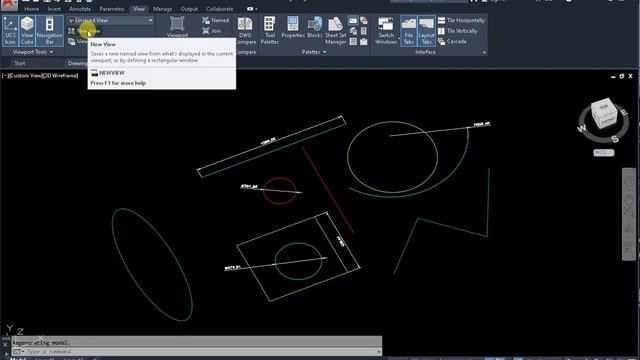640x360 pixels.
Task: Open the Output ribbon tab
Action: [189, 9]
